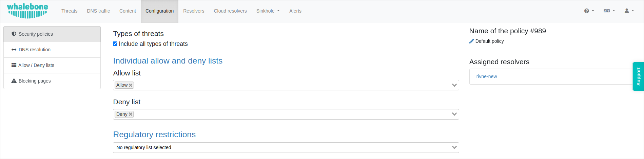Remove the Allow tag with its x
Image resolution: width=644 pixels, height=159 pixels.
point(131,85)
